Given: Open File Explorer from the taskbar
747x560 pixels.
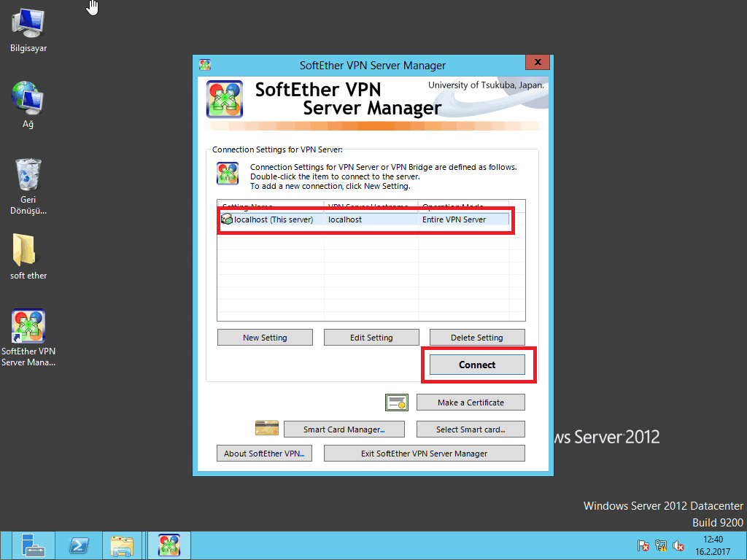Looking at the screenshot, I should tap(121, 545).
